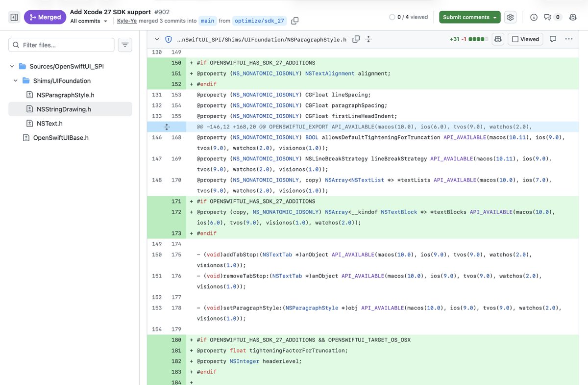The height and width of the screenshot is (385, 588).
Task: Copy the NSParagraphStyle.h file path
Action: 356,39
